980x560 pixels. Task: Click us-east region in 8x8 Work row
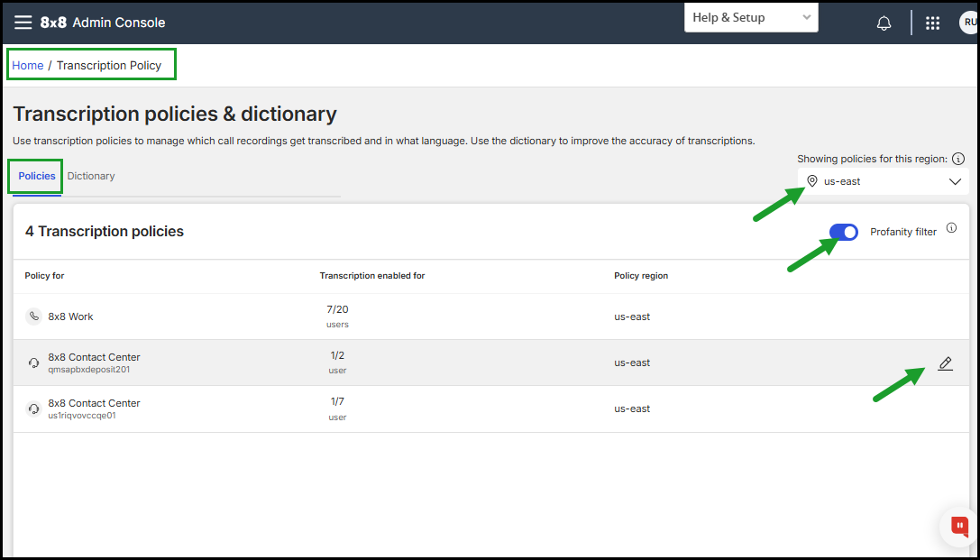[x=632, y=317]
